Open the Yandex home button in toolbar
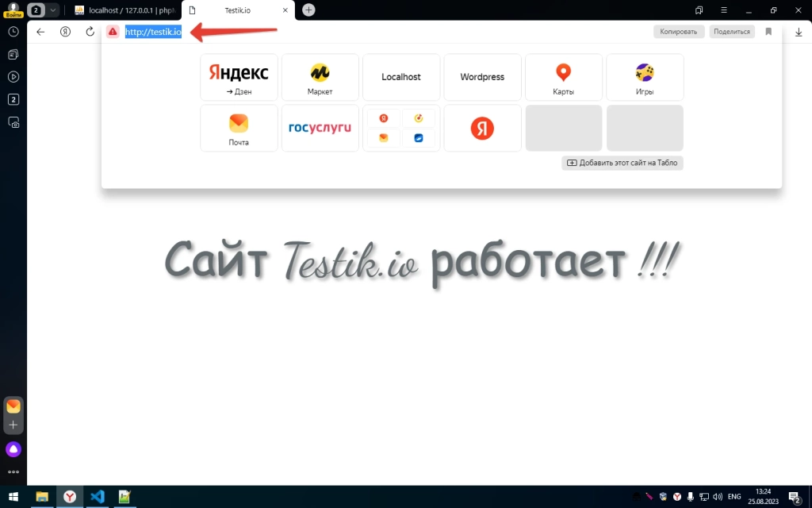Screen dimensions: 812x508 coord(66,32)
